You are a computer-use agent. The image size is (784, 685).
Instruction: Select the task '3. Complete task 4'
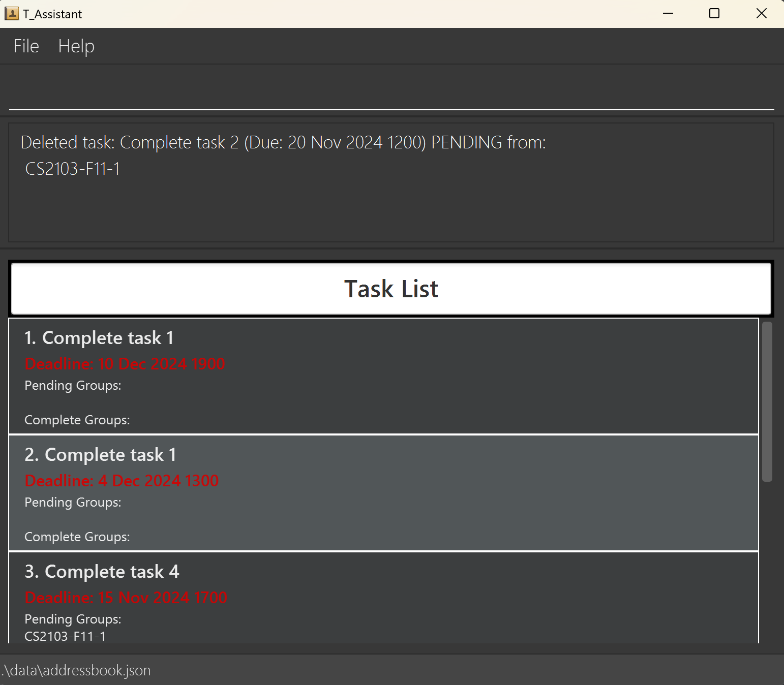pyautogui.click(x=102, y=572)
